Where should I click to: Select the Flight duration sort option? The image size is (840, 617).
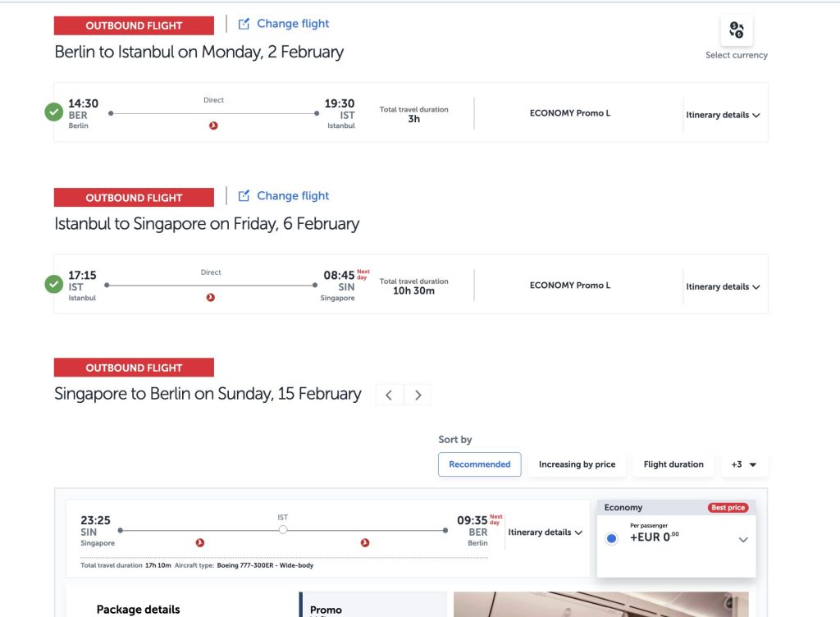click(673, 464)
